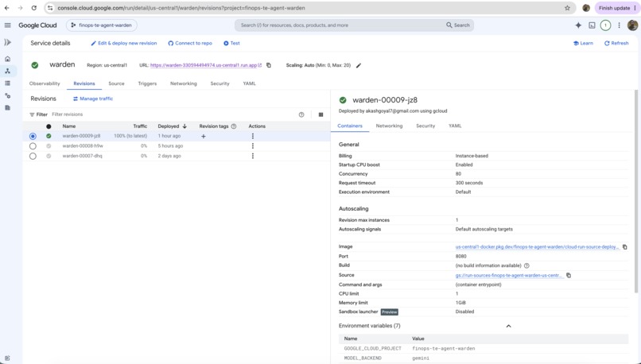This screenshot has width=641, height=364.
Task: Select the services icon in sidebar
Action: pyautogui.click(x=7, y=71)
